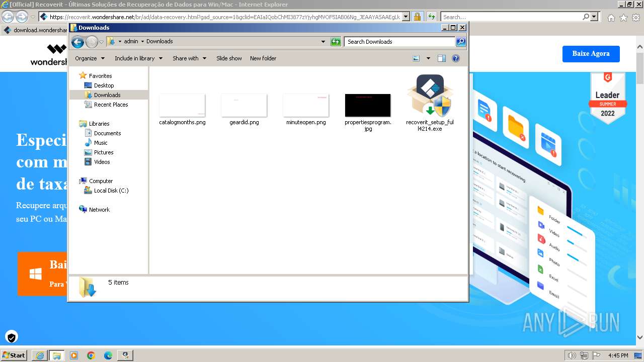
Task: Open Favorites in navigation pane
Action: (100, 76)
